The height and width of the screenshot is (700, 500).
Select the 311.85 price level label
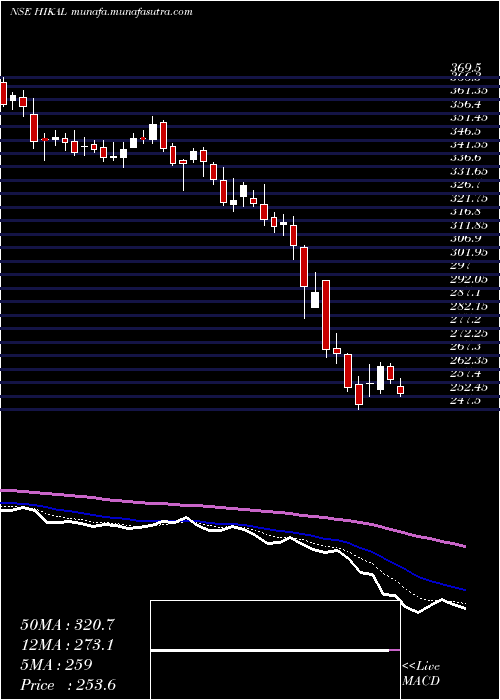469,225
